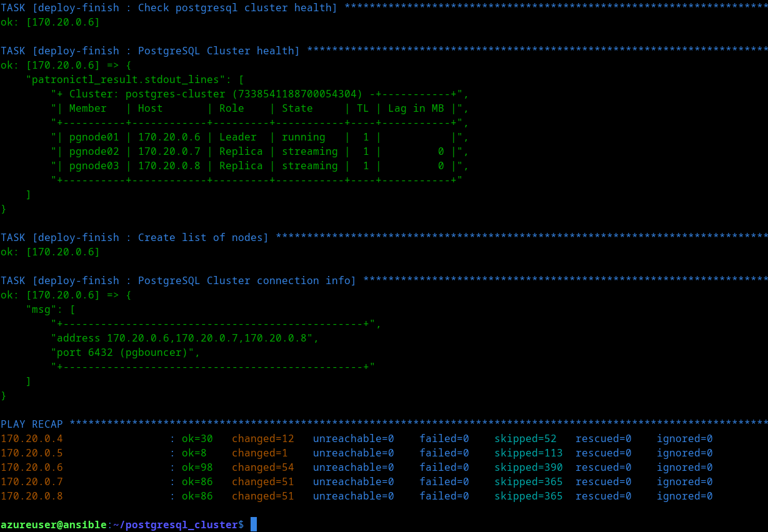
Task: Click the terminal cursor block after the prompt
Action: coord(254,525)
